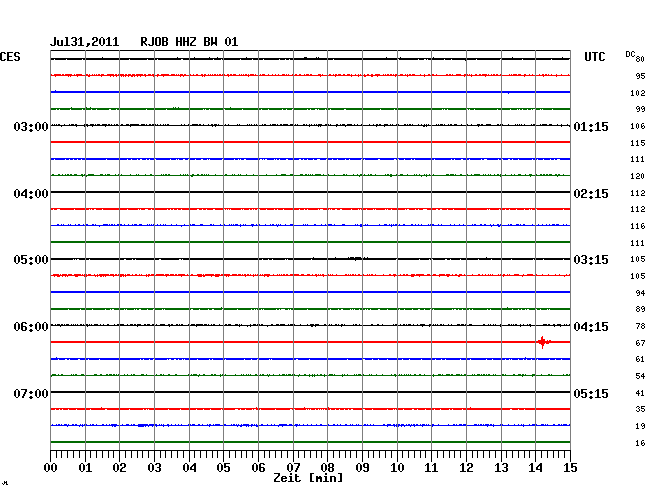Click the "DC" column header label

point(630,54)
